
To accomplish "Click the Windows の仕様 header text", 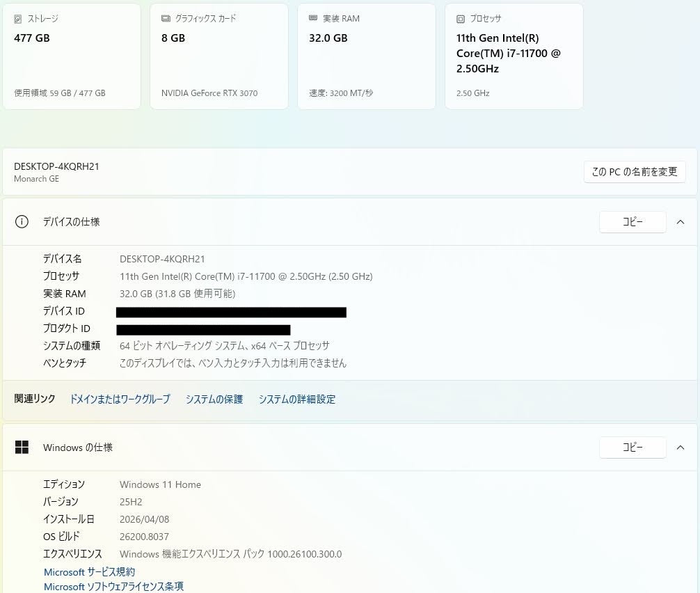I will pyautogui.click(x=78, y=448).
